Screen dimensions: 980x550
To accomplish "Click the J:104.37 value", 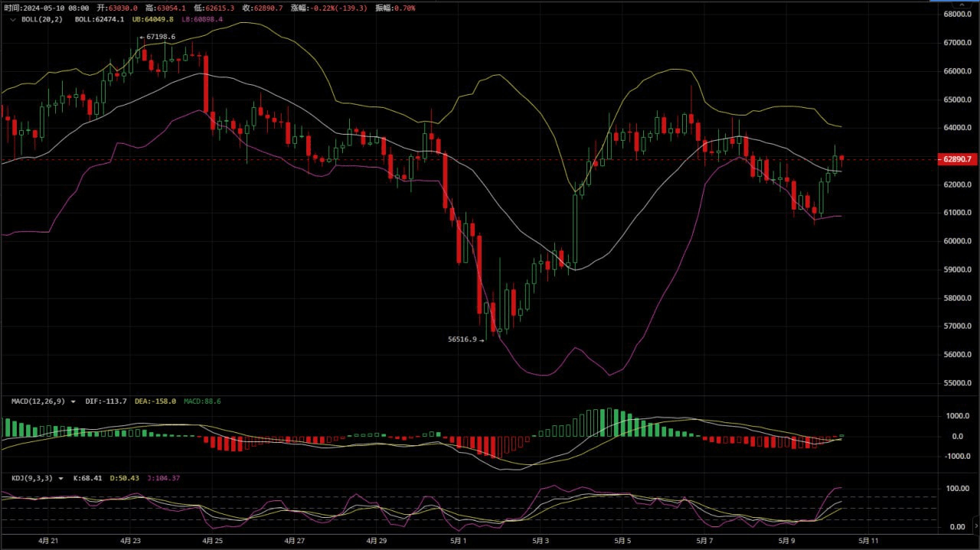I will (x=162, y=478).
